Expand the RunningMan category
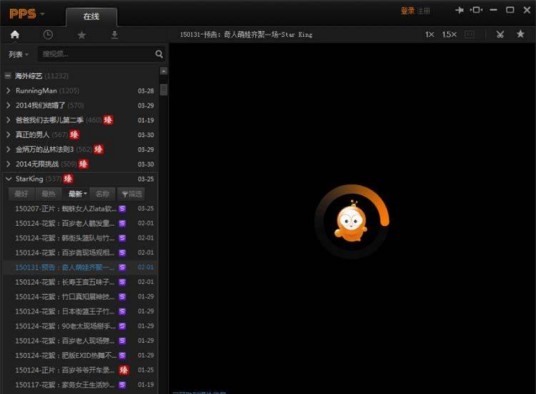Screen dimensions: 536x394 tap(8, 91)
